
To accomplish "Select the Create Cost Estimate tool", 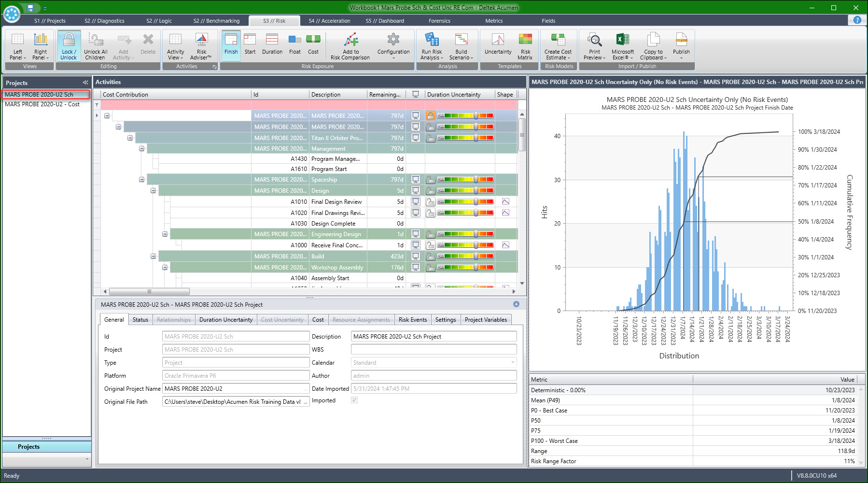I will (558, 46).
